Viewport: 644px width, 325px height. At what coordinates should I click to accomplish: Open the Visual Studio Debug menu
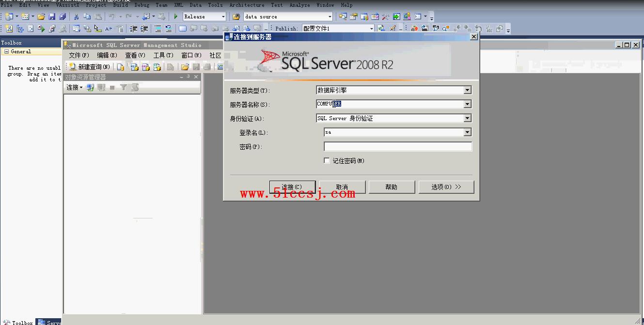click(x=141, y=5)
